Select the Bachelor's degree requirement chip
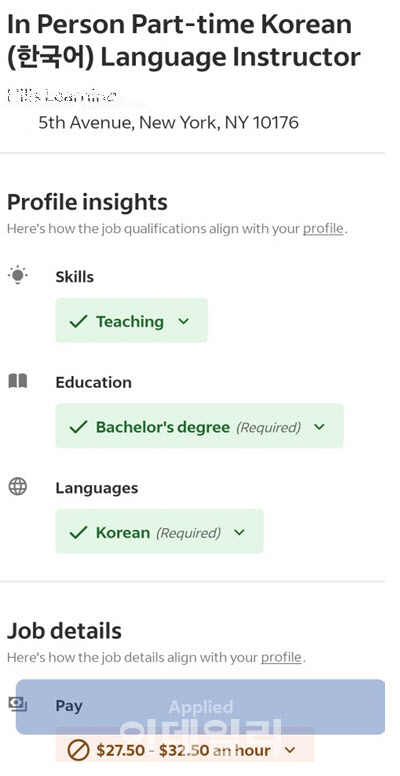Screen dimensions: 400x776 point(200,426)
